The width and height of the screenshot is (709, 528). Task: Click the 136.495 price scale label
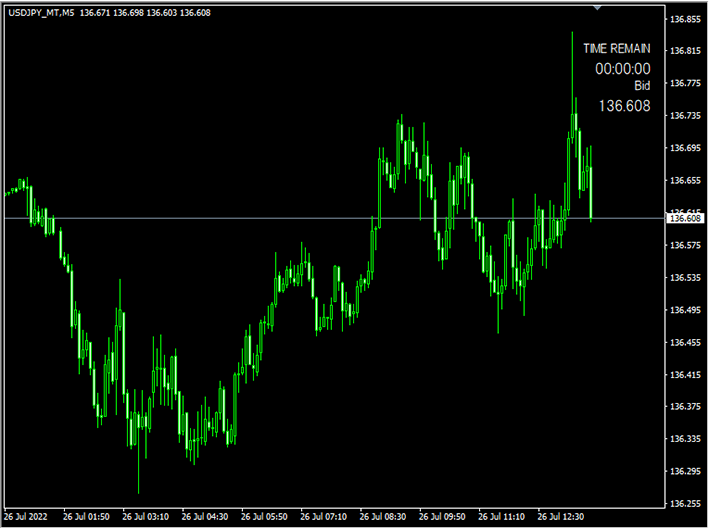(x=685, y=310)
